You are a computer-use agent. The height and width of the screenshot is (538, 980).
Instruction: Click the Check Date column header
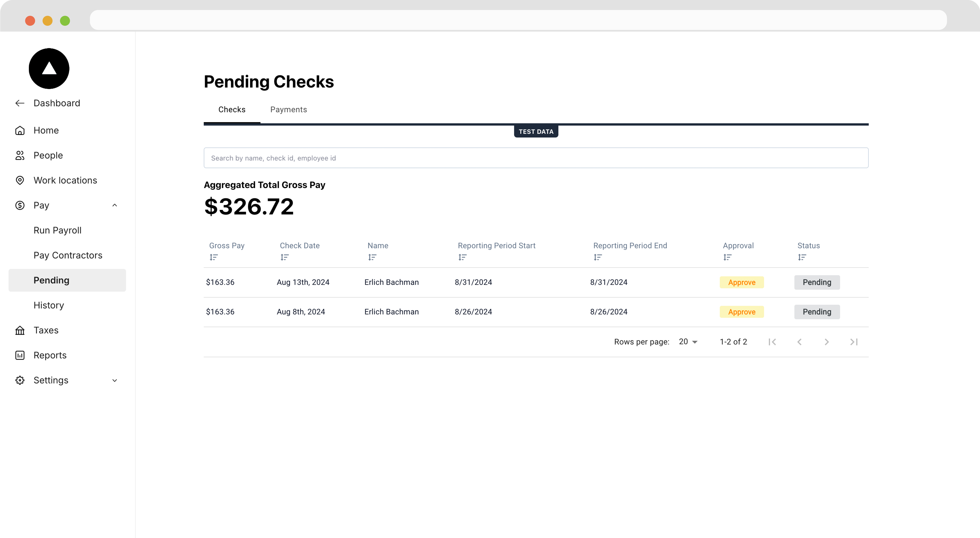pos(300,246)
